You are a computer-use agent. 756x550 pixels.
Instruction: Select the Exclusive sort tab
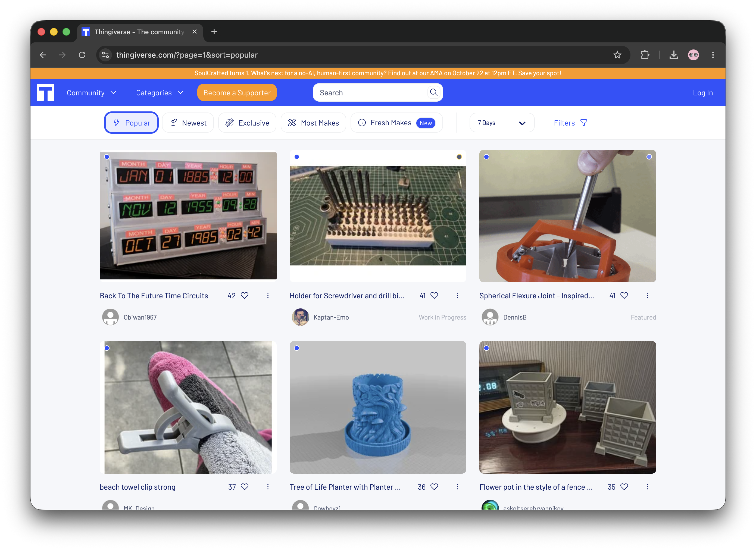click(x=247, y=123)
